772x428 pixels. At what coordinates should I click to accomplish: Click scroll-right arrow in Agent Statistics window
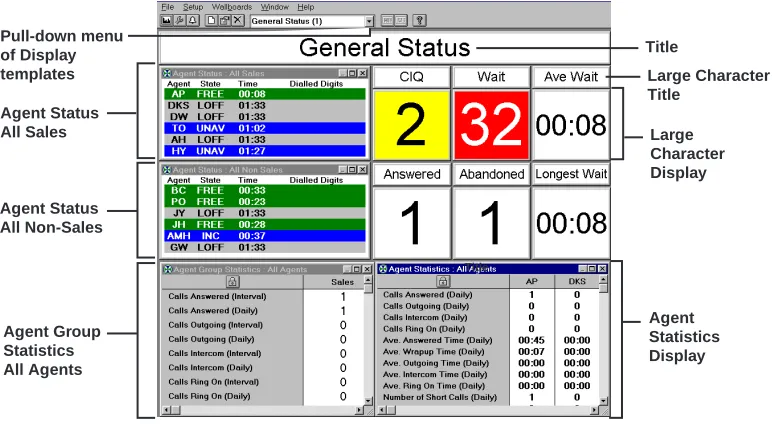pos(595,410)
